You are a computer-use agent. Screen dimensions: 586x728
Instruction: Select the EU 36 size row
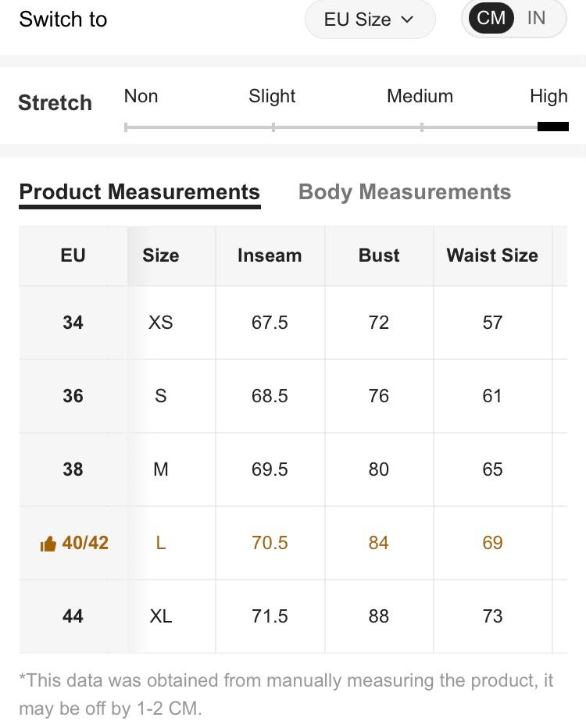click(73, 396)
